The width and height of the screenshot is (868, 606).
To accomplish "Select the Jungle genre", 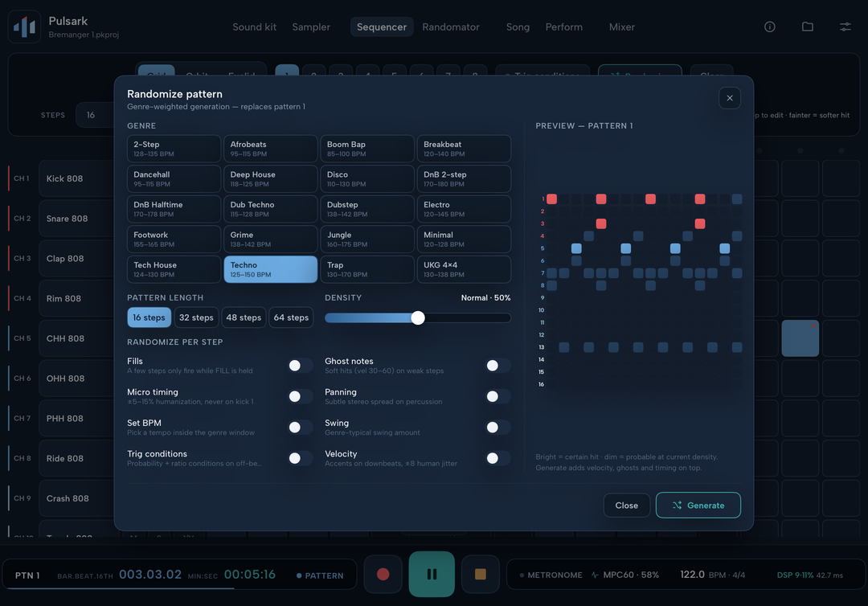I will click(x=367, y=239).
